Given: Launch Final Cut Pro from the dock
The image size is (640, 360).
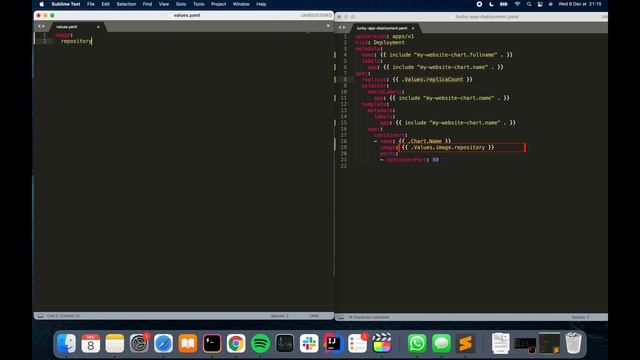Looking at the screenshot, I should click(x=382, y=343).
